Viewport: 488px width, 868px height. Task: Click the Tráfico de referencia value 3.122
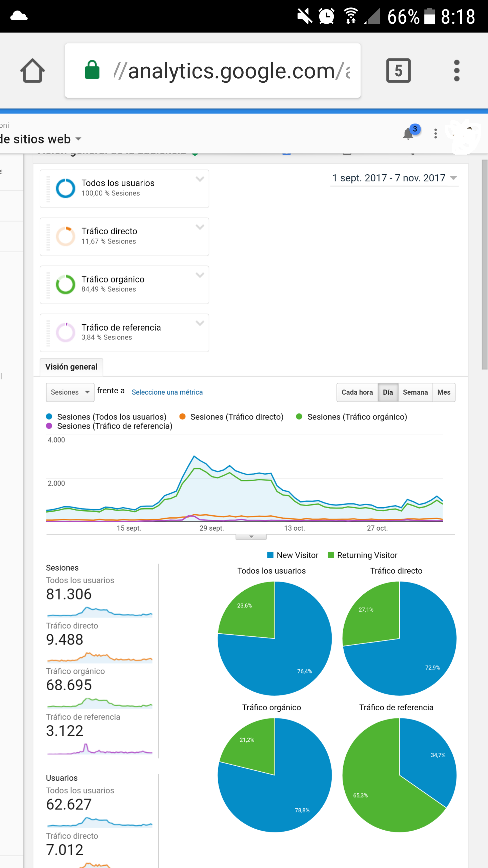coord(65,731)
